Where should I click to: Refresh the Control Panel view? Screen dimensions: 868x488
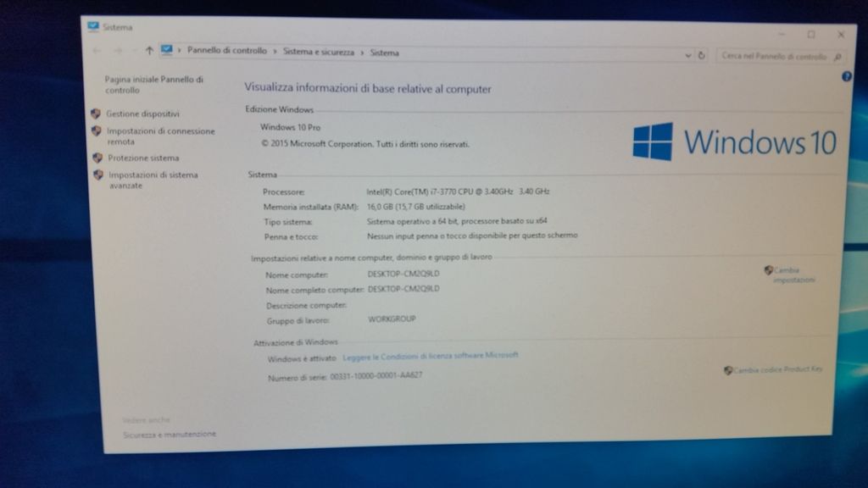click(701, 55)
